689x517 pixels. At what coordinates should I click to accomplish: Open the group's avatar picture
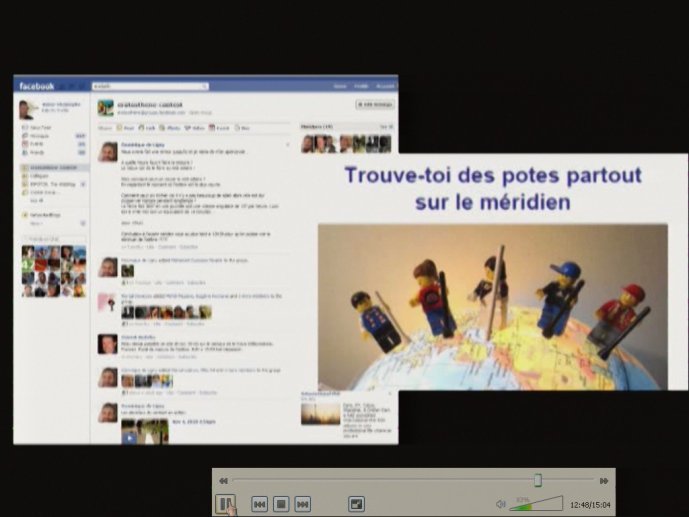click(x=105, y=108)
